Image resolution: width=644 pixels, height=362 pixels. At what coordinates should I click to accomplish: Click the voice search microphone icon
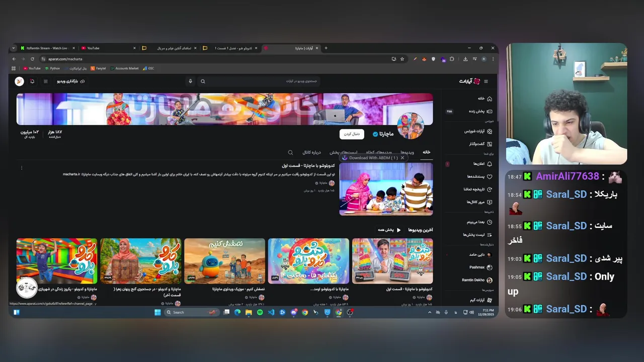click(190, 81)
